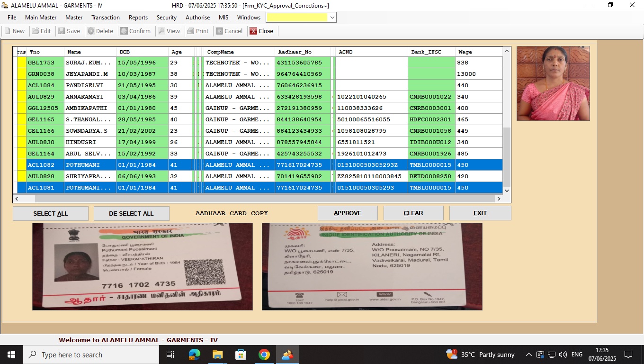
Task: Click the Edit toolbar icon
Action: pyautogui.click(x=36, y=31)
